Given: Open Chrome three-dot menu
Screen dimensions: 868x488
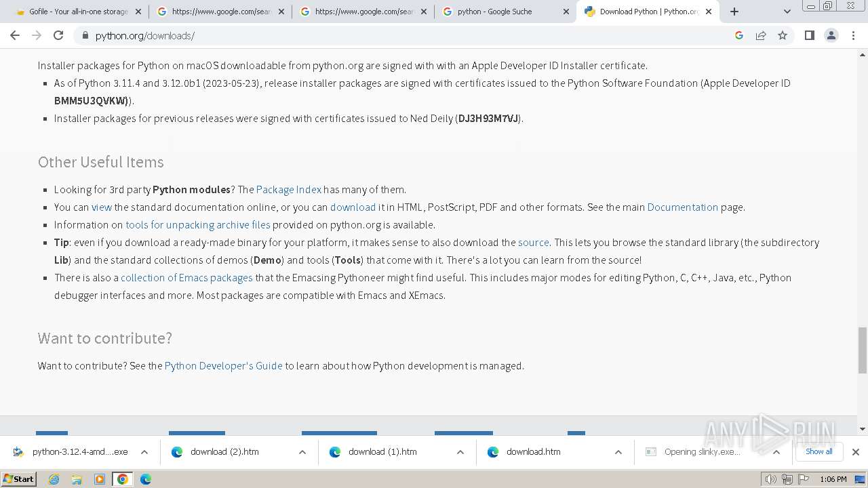Looking at the screenshot, I should coord(853,35).
